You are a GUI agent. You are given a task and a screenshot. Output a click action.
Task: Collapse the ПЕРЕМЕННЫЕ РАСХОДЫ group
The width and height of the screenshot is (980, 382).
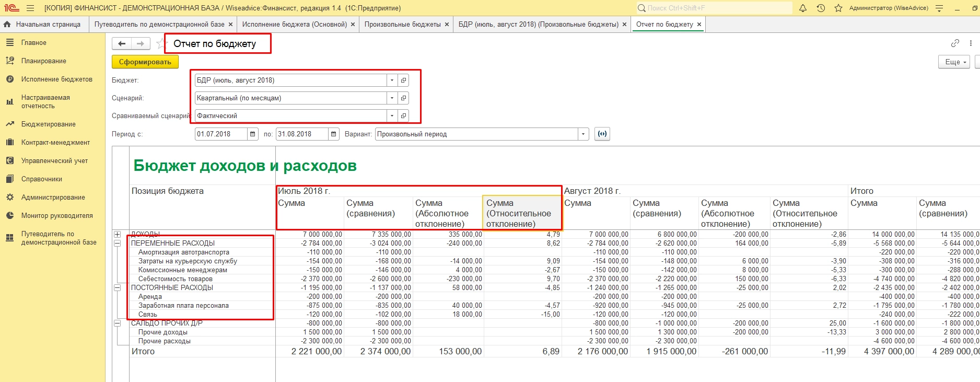[x=118, y=244]
